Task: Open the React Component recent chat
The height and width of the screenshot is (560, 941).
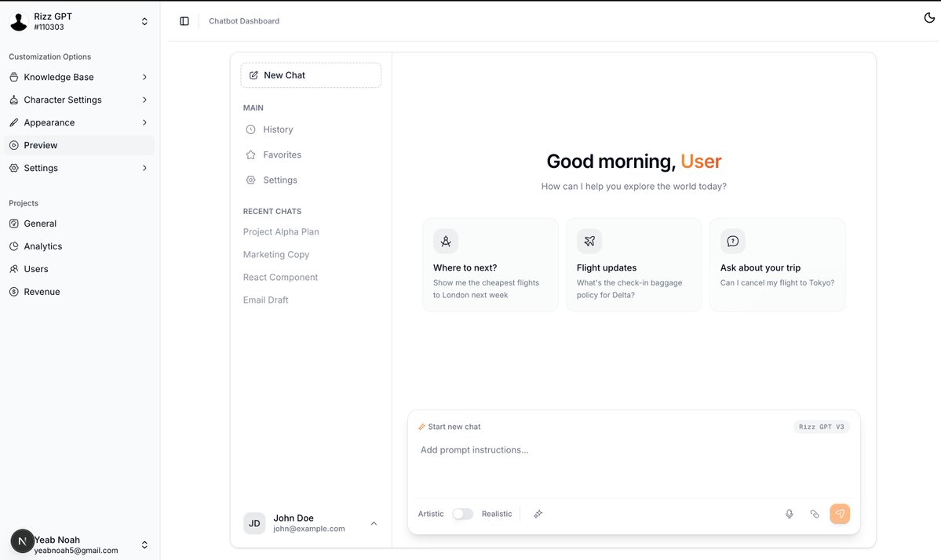Action: pyautogui.click(x=280, y=278)
